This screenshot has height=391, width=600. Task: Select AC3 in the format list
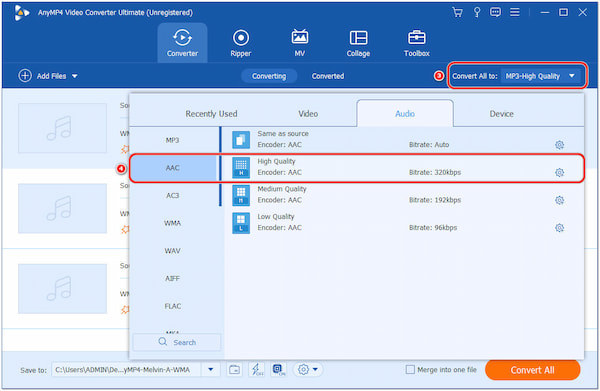(x=173, y=196)
